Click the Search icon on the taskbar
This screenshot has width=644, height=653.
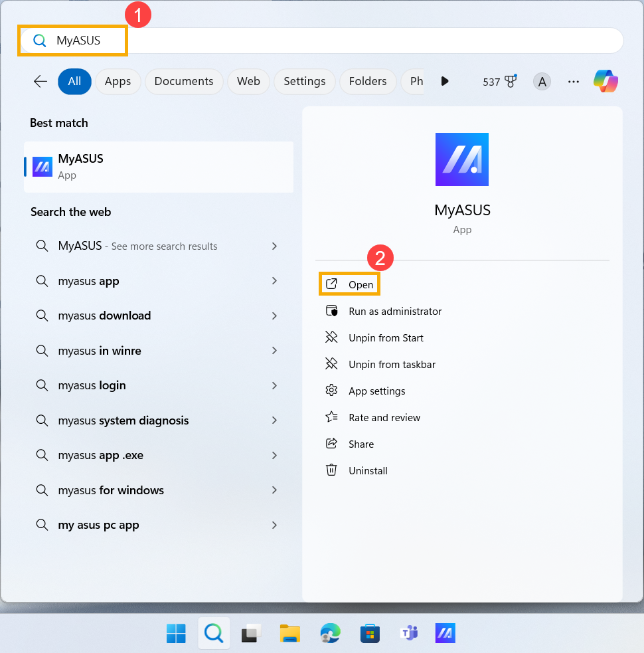pyautogui.click(x=214, y=634)
